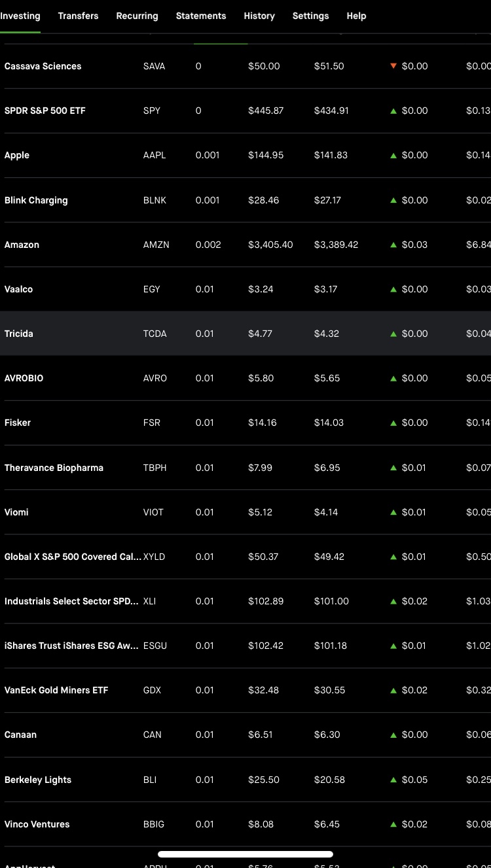Screen dimensions: 491x868
Task: Click the green up arrow in Canaan row
Action: [393, 735]
